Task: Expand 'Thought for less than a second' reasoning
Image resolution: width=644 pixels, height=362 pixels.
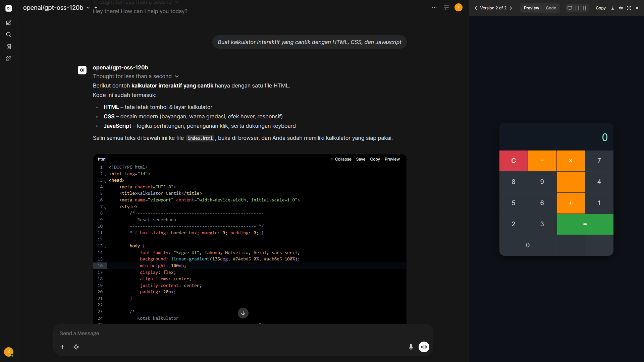Action: 136,76
